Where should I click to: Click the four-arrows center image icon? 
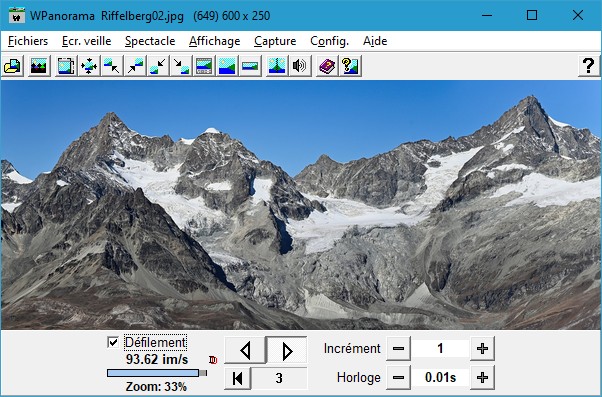89,66
